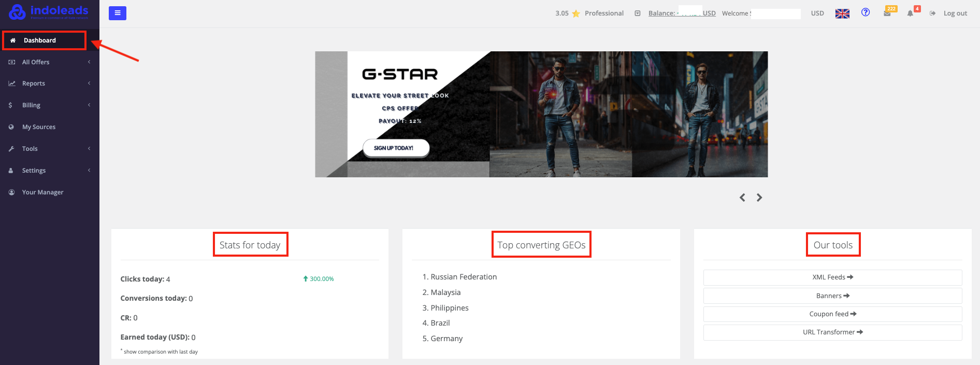Viewport: 980px width, 365px height.
Task: Click the Log out link
Action: (x=955, y=13)
